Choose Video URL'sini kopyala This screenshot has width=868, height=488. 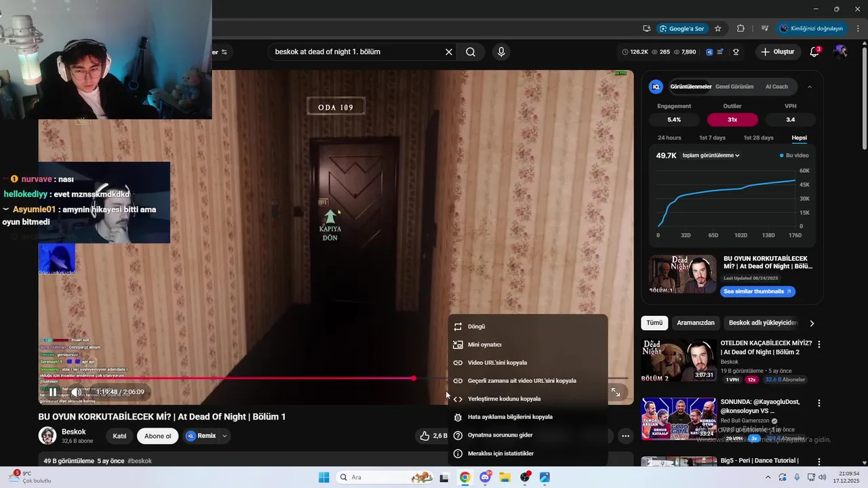point(528,363)
